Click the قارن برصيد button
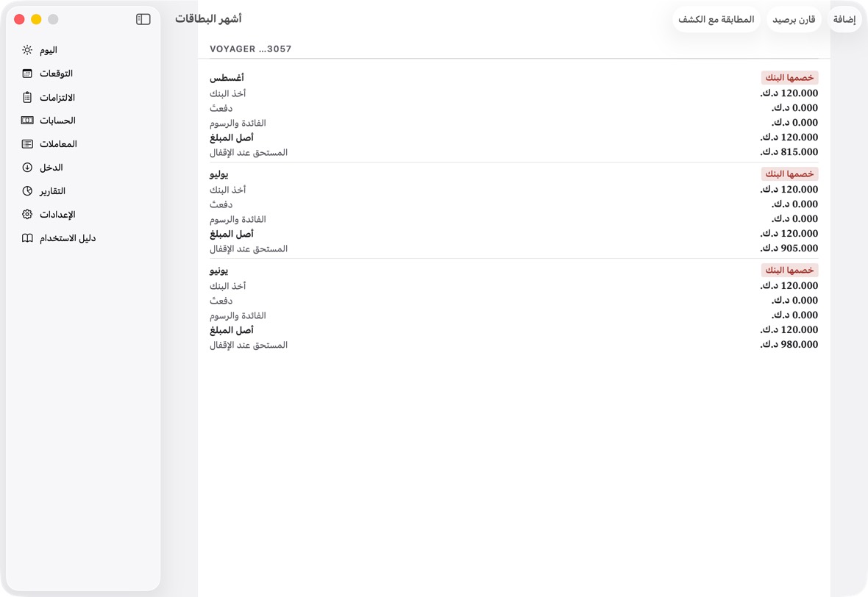 (794, 19)
